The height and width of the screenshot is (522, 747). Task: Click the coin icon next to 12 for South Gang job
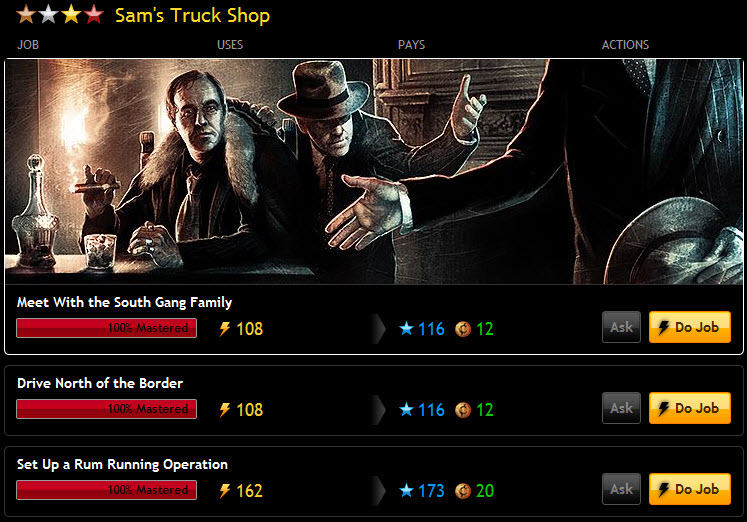point(463,329)
